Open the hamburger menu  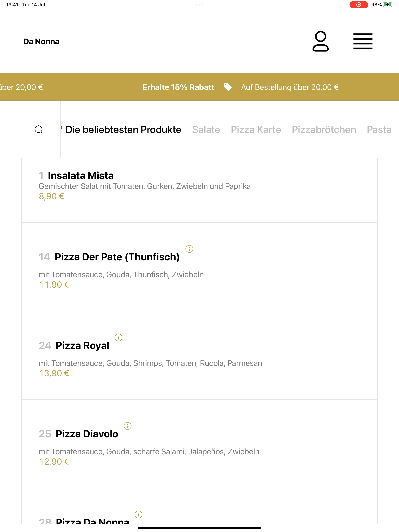[x=363, y=41]
